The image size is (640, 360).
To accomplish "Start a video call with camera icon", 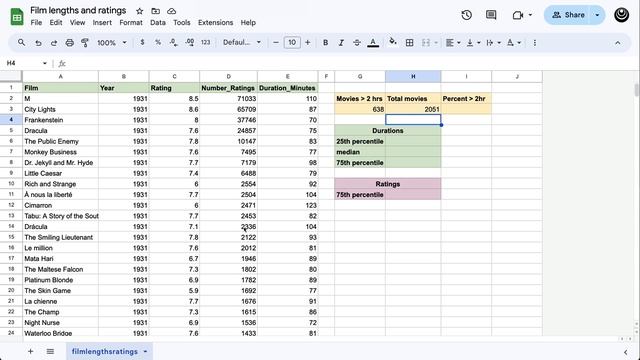I will click(x=518, y=15).
